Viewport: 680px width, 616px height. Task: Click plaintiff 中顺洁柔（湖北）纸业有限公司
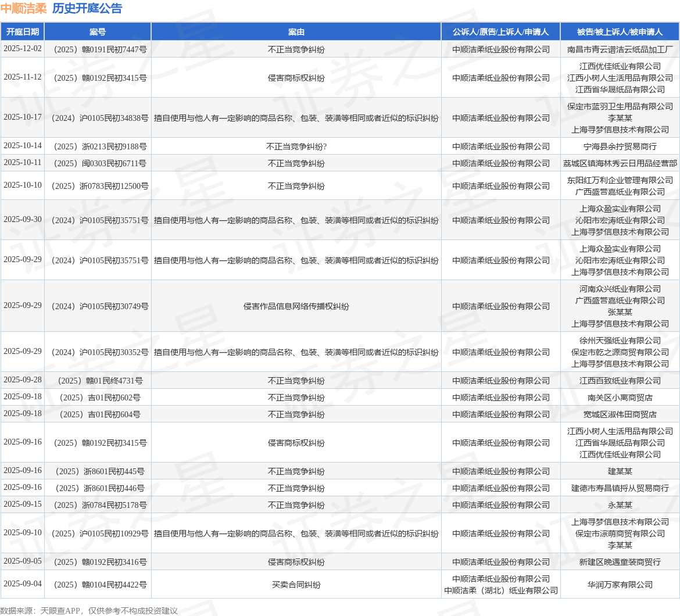click(501, 591)
